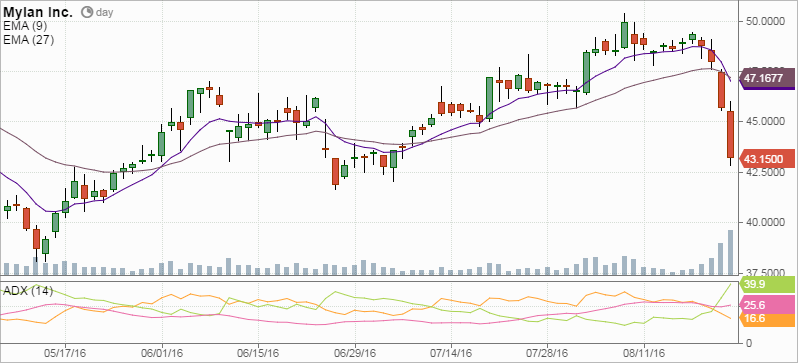Click the 08/11/16 date axis label

(644, 353)
